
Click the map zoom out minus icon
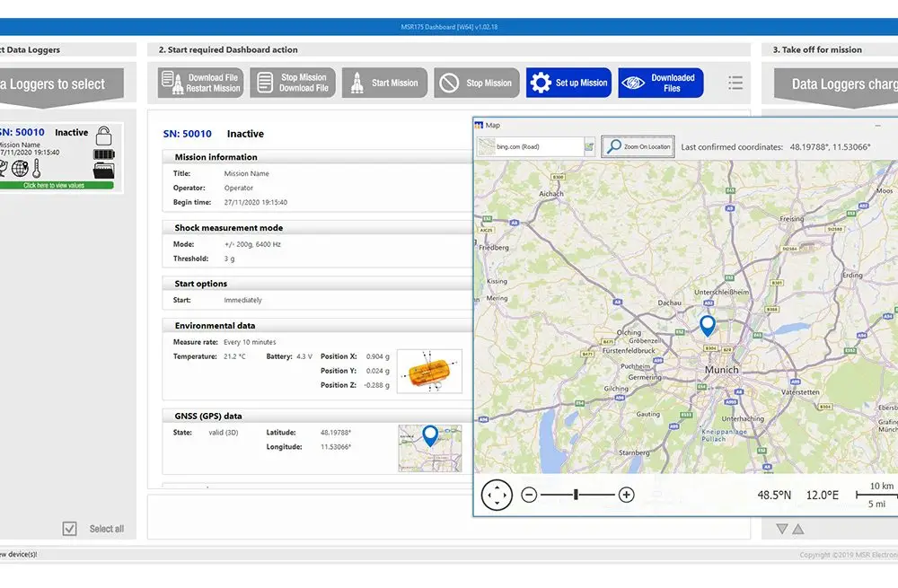529,495
